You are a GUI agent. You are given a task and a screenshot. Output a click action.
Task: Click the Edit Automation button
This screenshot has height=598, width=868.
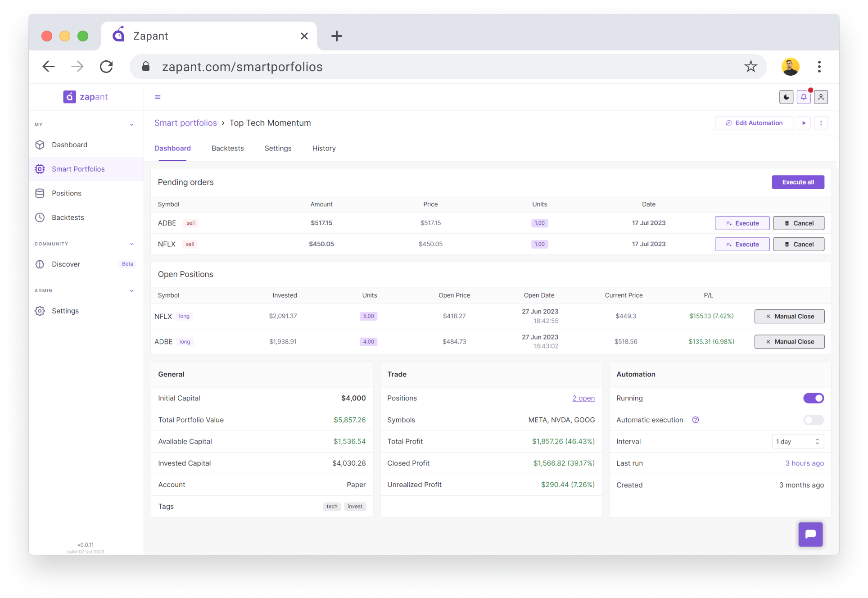tap(754, 123)
